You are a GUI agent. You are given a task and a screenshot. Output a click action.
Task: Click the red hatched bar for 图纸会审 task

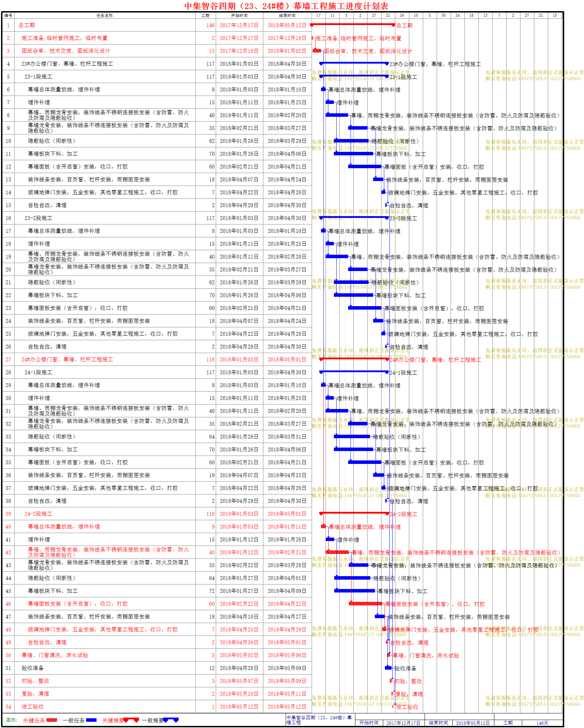tap(316, 51)
